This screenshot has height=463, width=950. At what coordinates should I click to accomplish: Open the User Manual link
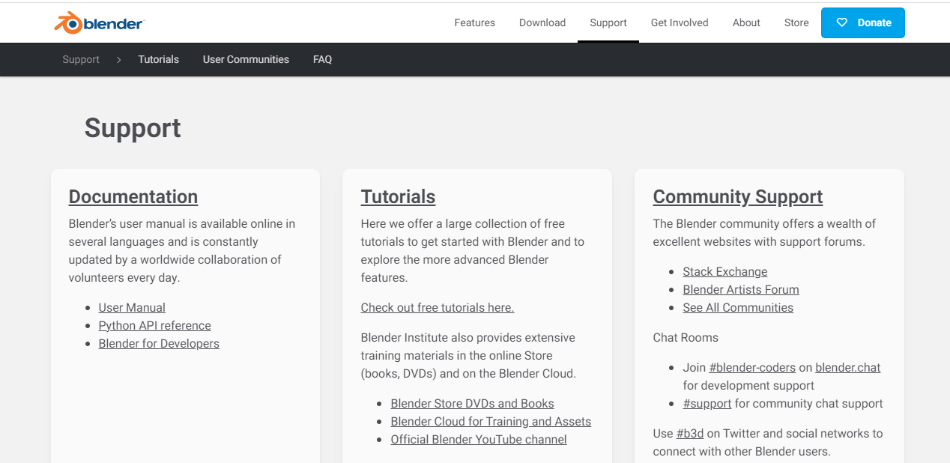[x=132, y=308]
